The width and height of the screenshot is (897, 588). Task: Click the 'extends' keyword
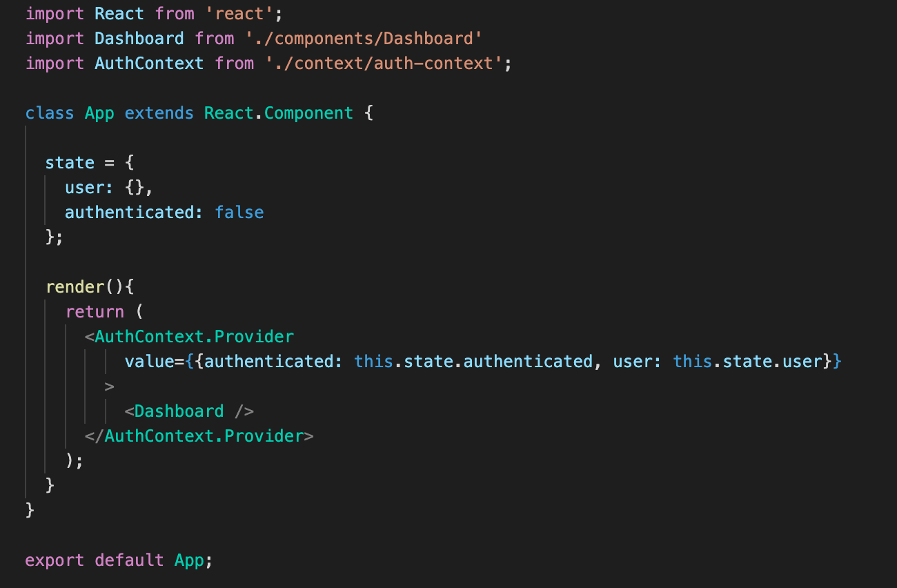(159, 112)
